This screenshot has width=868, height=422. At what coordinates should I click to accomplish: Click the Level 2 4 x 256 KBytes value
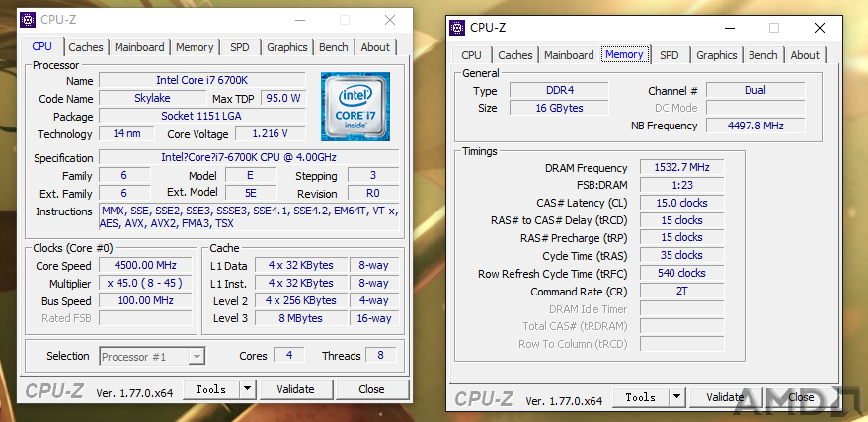click(x=301, y=300)
